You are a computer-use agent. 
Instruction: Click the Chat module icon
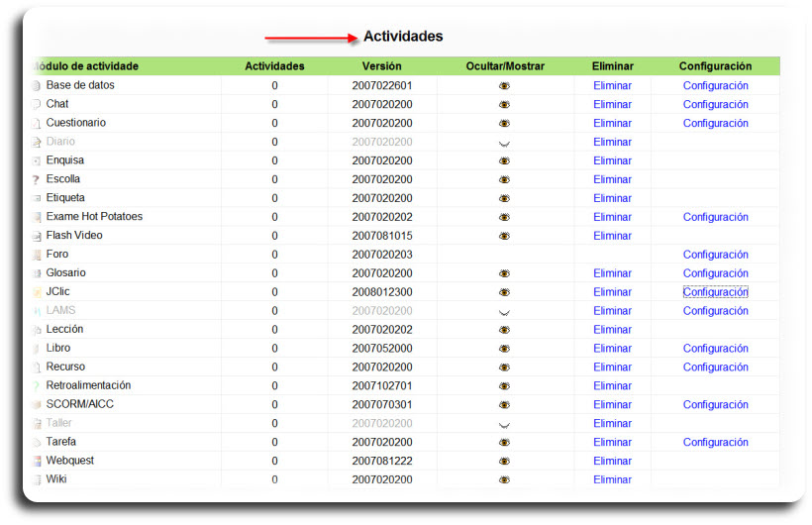click(x=37, y=105)
